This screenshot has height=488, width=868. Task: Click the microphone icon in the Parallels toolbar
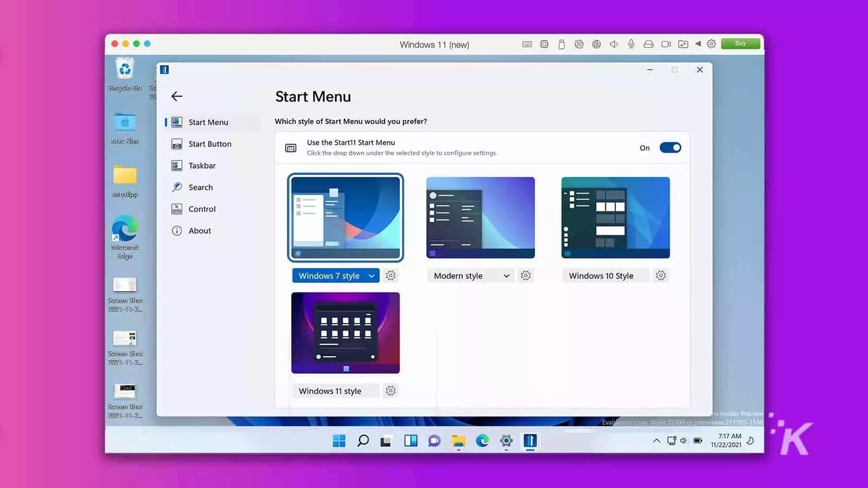(631, 44)
